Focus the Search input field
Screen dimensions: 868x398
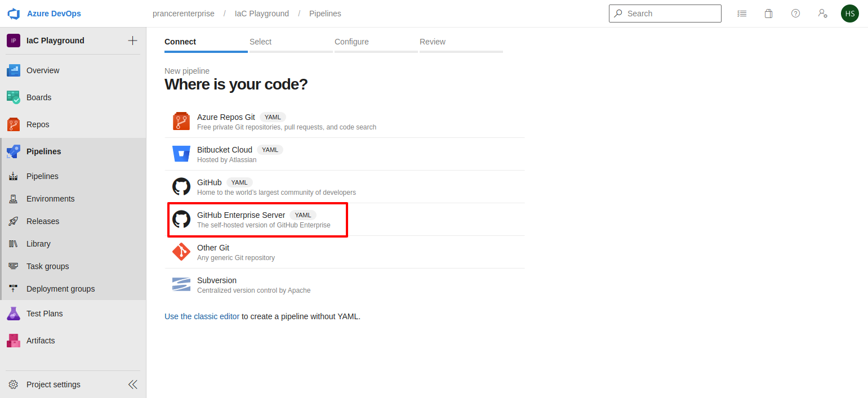coord(665,14)
